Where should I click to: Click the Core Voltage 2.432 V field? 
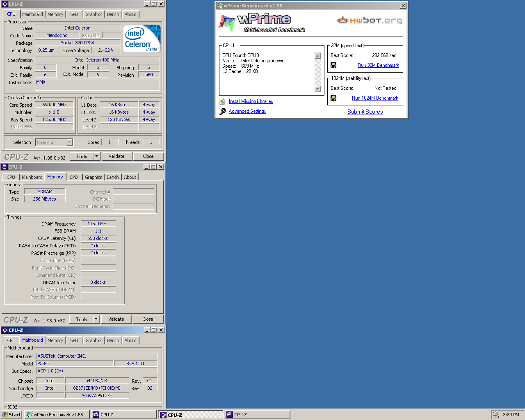pos(106,50)
